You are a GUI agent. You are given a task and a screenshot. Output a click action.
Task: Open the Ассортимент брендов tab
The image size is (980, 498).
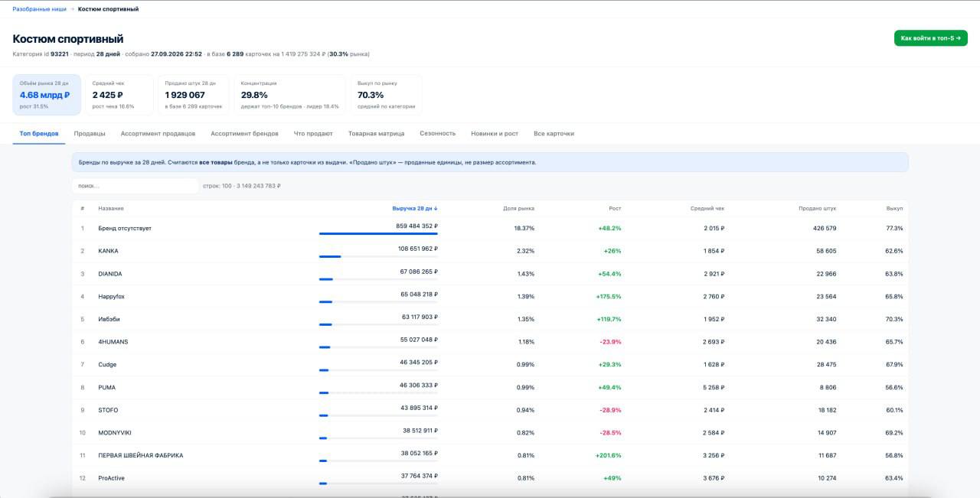[x=244, y=133]
